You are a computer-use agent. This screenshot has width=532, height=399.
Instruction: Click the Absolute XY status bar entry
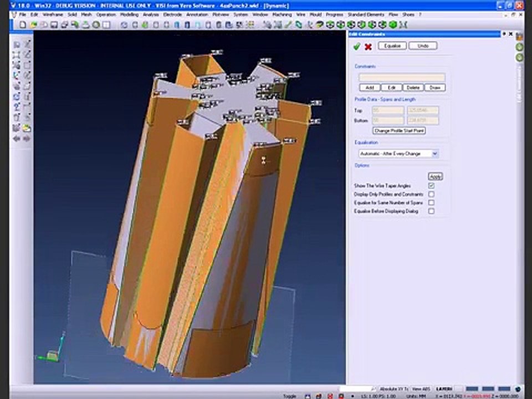(x=393, y=389)
